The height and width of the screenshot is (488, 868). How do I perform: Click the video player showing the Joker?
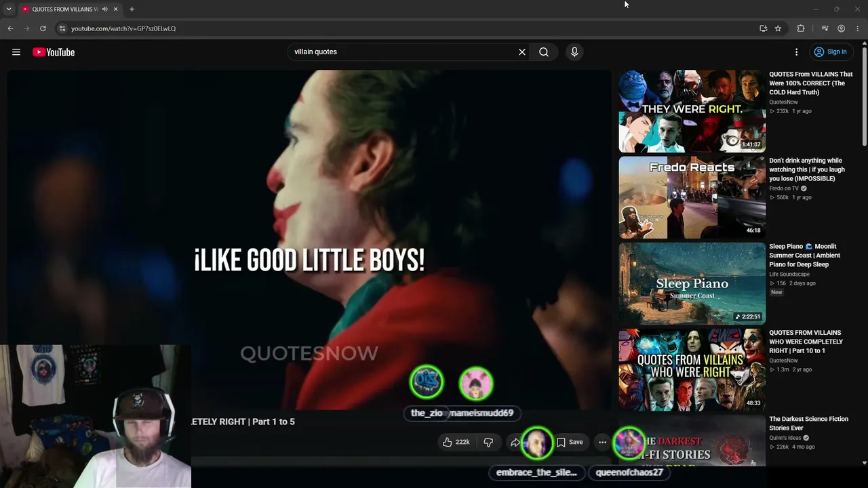click(x=309, y=240)
